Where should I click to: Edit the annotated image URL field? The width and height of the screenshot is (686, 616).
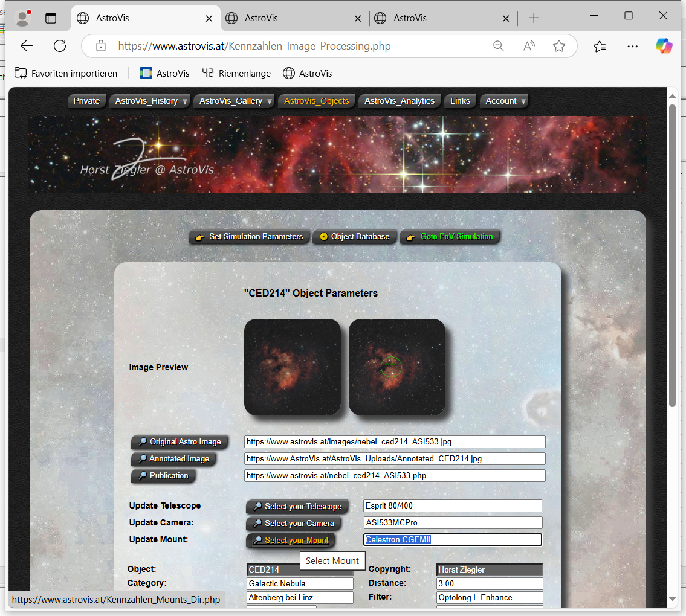click(x=395, y=458)
